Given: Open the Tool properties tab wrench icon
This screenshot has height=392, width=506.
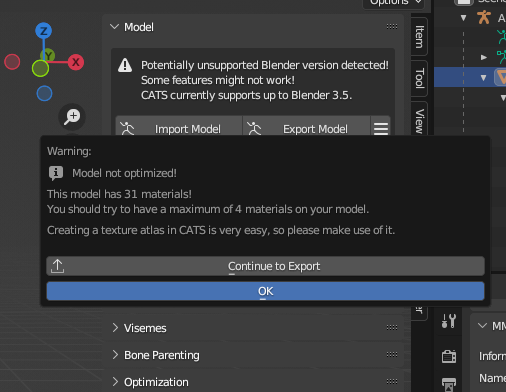Looking at the screenshot, I should coord(449,321).
